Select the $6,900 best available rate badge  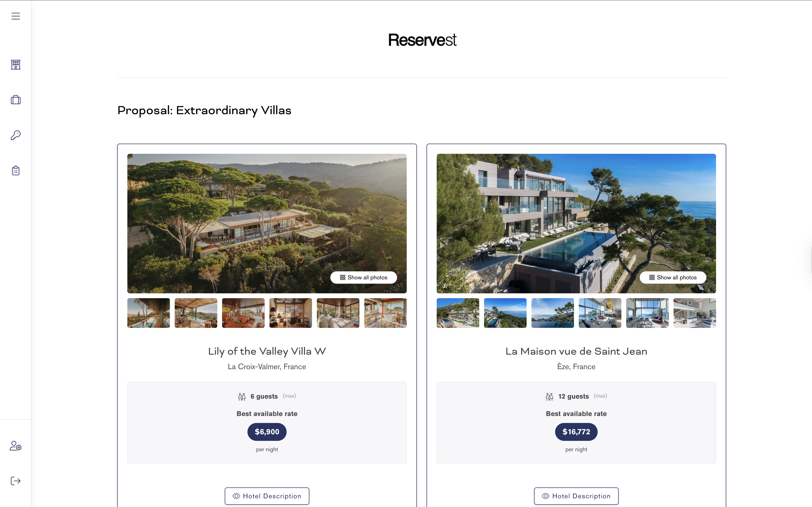267,432
